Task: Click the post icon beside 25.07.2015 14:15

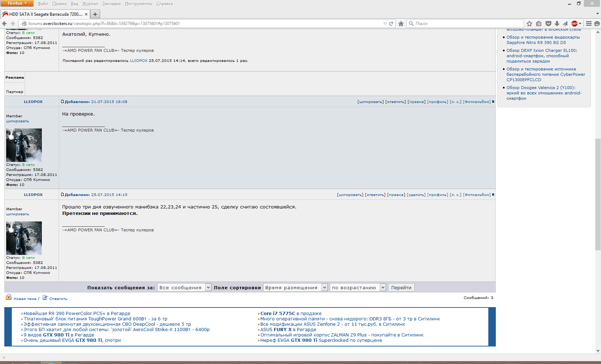Action: [63, 195]
